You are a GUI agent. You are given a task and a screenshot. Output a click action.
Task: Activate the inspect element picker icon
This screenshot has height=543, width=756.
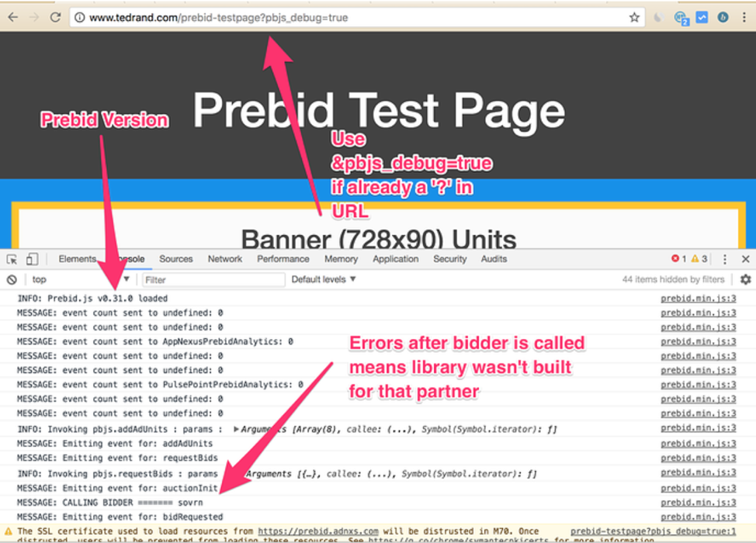pyautogui.click(x=12, y=259)
